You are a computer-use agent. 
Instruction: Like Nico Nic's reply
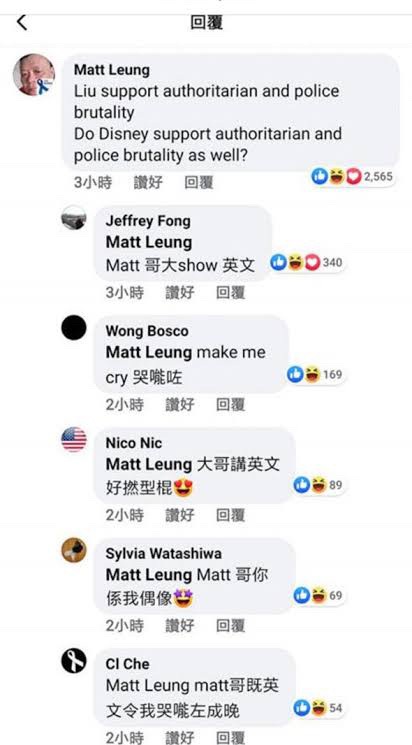(180, 515)
